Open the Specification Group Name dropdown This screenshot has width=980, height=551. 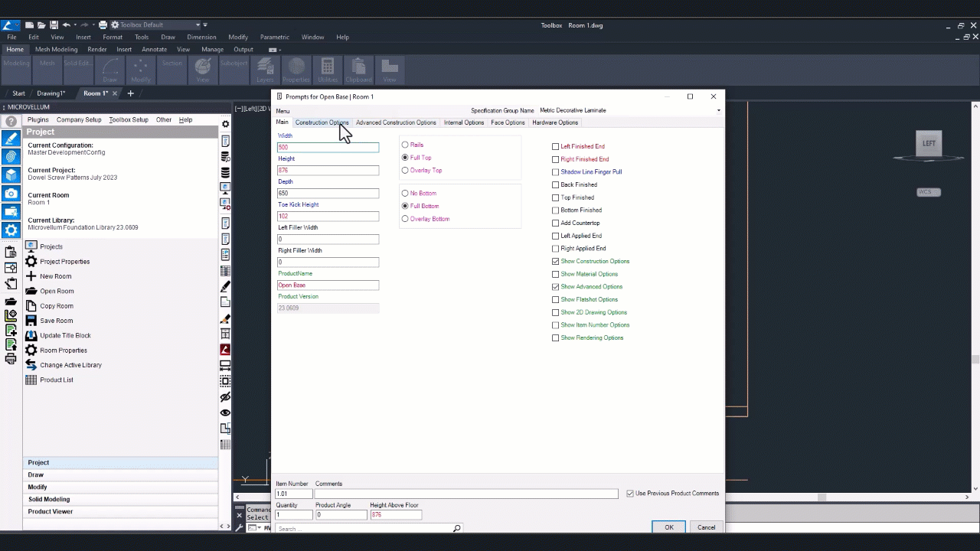(718, 111)
